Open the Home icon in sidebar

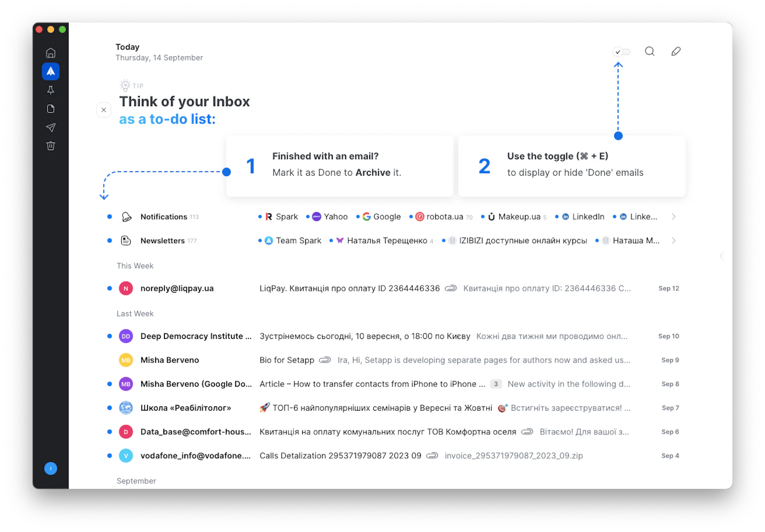[x=51, y=53]
